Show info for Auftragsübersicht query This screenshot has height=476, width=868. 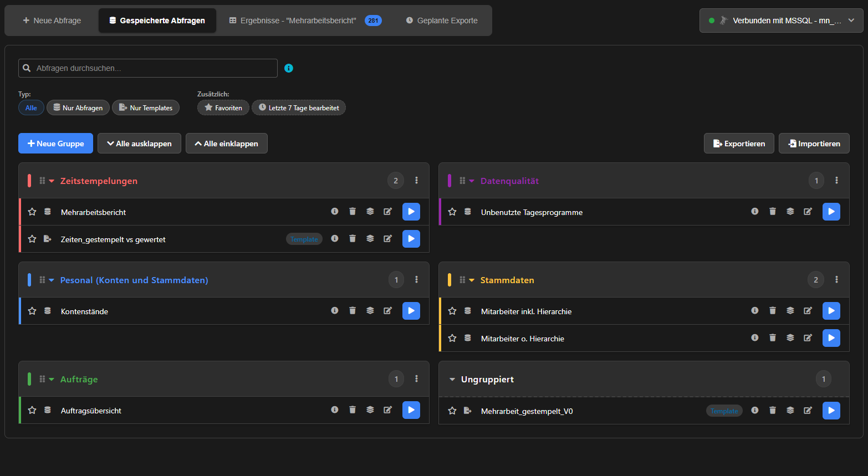(x=335, y=410)
